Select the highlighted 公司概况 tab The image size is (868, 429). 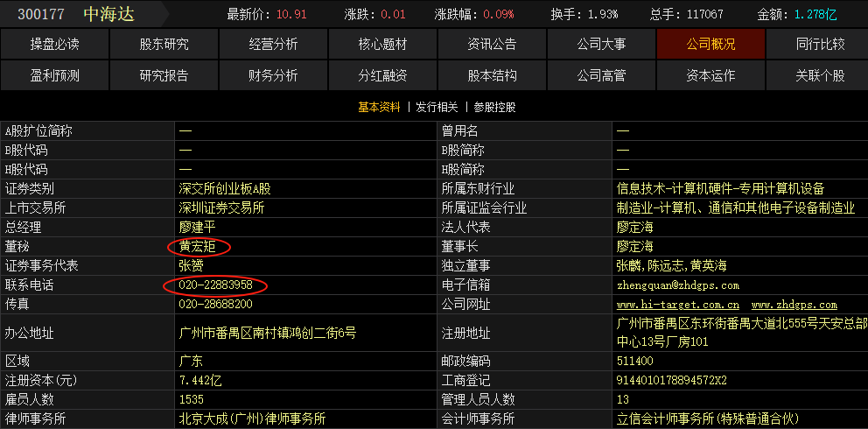point(710,45)
